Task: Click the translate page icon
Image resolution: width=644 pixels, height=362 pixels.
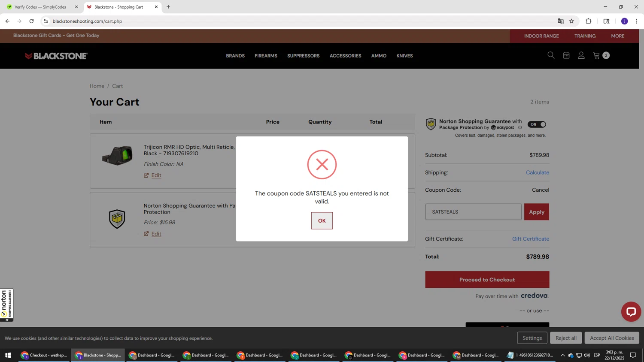Action: click(560, 21)
